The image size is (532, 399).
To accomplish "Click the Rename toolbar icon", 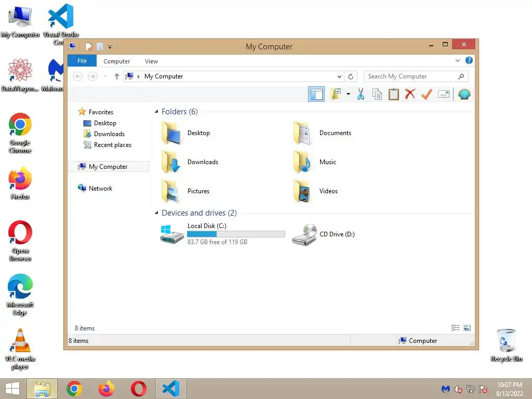I will coord(444,94).
